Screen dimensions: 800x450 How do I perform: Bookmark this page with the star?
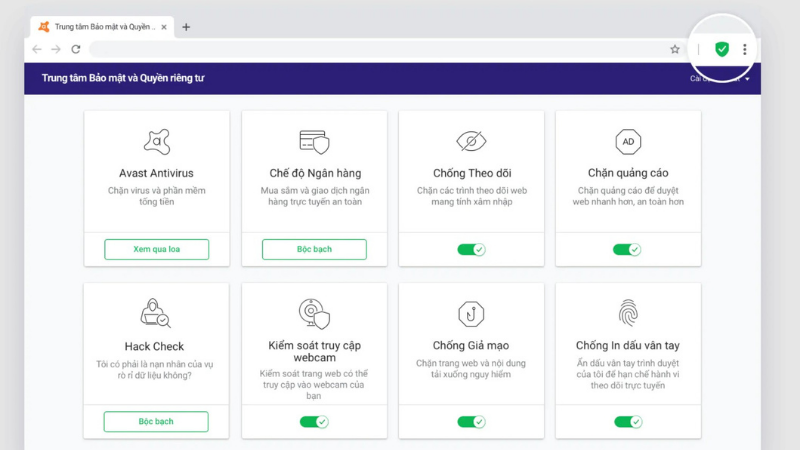point(675,49)
